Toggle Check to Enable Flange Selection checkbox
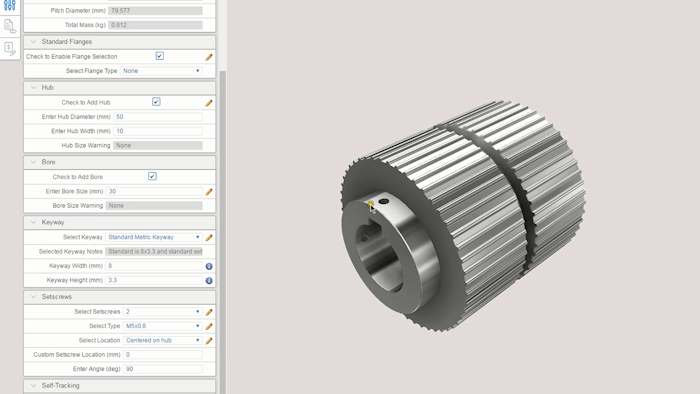The width and height of the screenshot is (700, 394). coord(159,56)
